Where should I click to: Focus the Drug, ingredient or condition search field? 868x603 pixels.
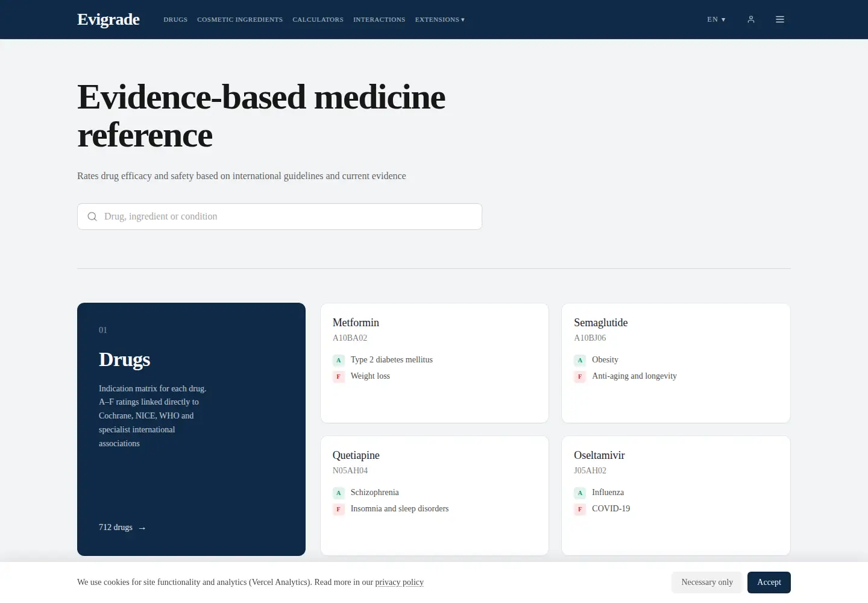point(280,216)
